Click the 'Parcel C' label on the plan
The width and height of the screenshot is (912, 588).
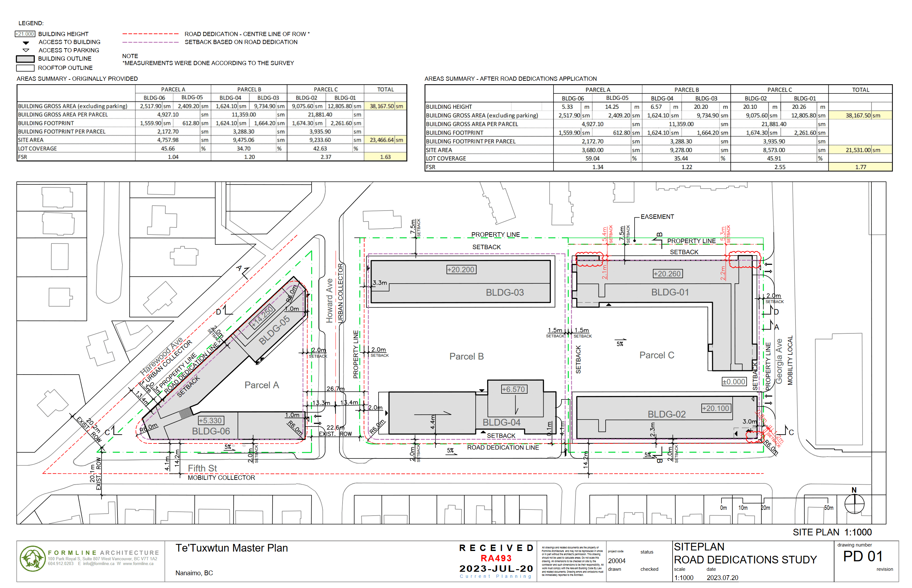click(657, 355)
